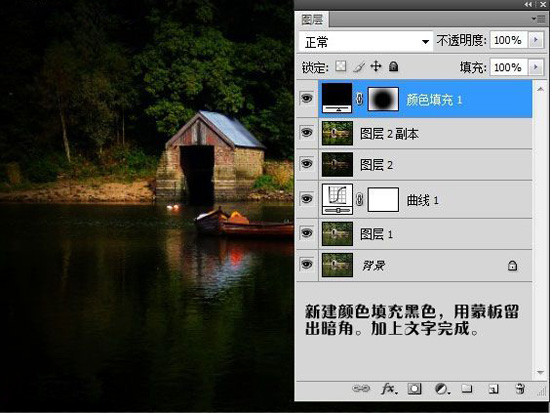The width and height of the screenshot is (550, 413).
Task: Select the layer named 图层 2
Action: [x=376, y=165]
